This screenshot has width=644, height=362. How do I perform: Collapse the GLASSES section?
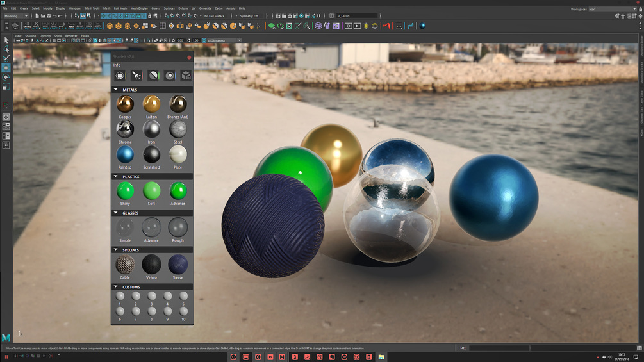[116, 213]
